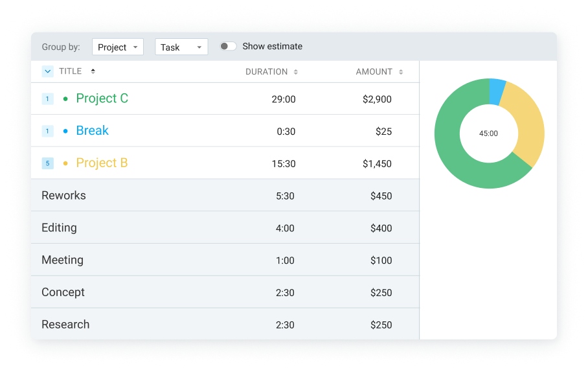The height and width of the screenshot is (370, 588).
Task: Click Reworks amount $450
Action: point(381,196)
